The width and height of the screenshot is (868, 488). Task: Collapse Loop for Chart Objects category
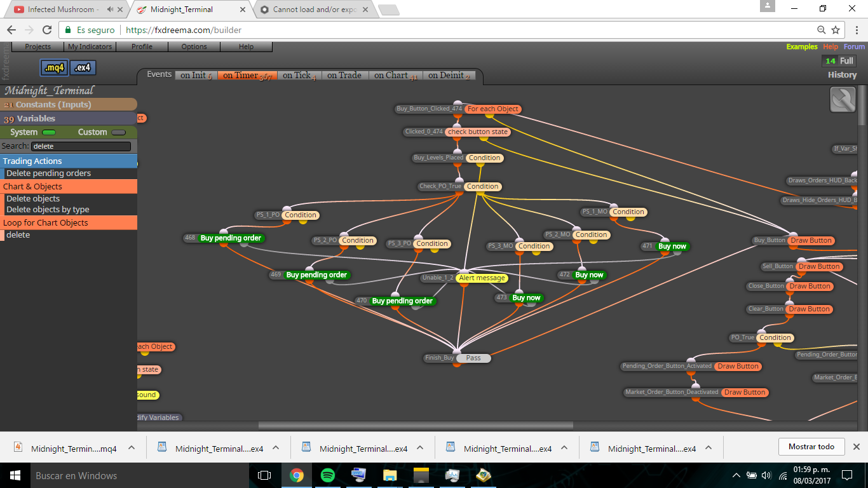pos(69,222)
